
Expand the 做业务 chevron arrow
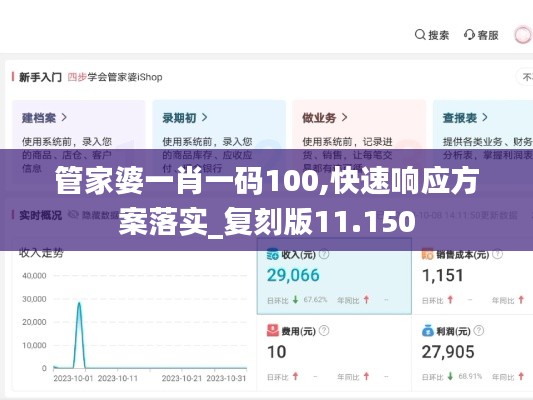(x=344, y=118)
